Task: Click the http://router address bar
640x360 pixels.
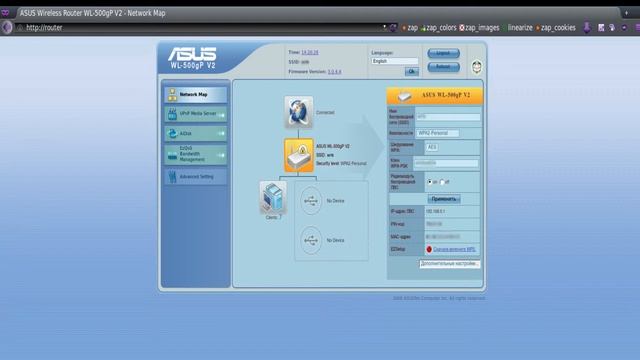Action: [200, 27]
